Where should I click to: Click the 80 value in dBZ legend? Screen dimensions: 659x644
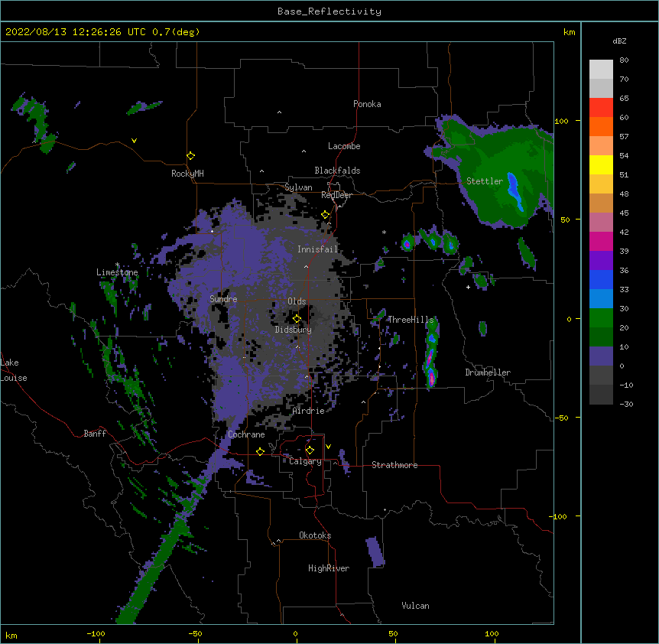click(x=624, y=60)
